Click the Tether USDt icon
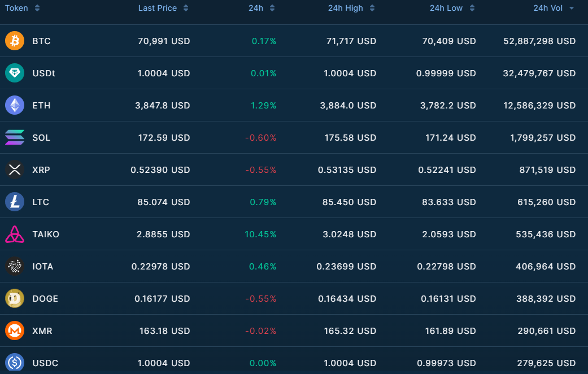 15,73
